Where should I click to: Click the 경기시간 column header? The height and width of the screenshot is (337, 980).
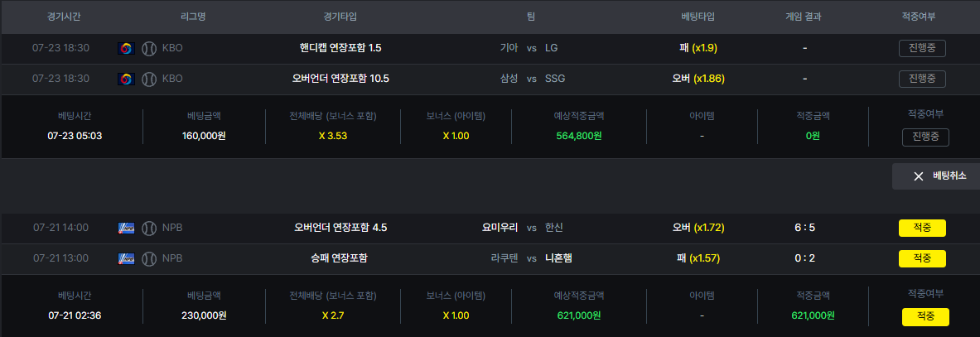64,17
